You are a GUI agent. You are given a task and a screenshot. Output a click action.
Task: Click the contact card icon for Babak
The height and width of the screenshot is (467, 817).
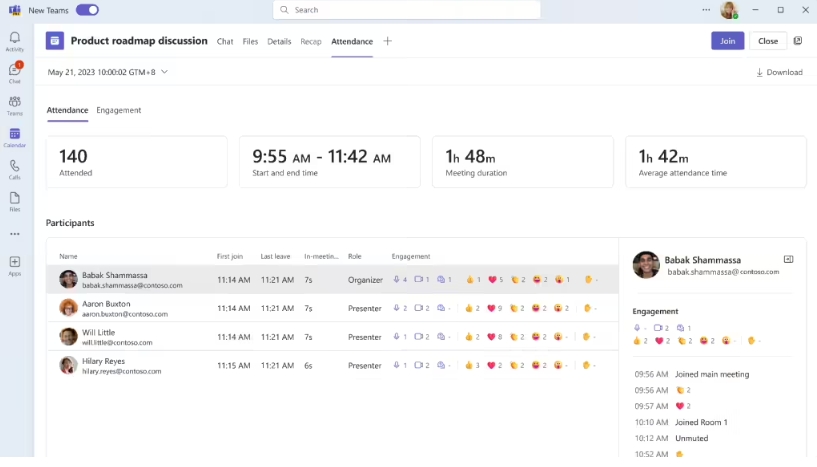coord(788,259)
